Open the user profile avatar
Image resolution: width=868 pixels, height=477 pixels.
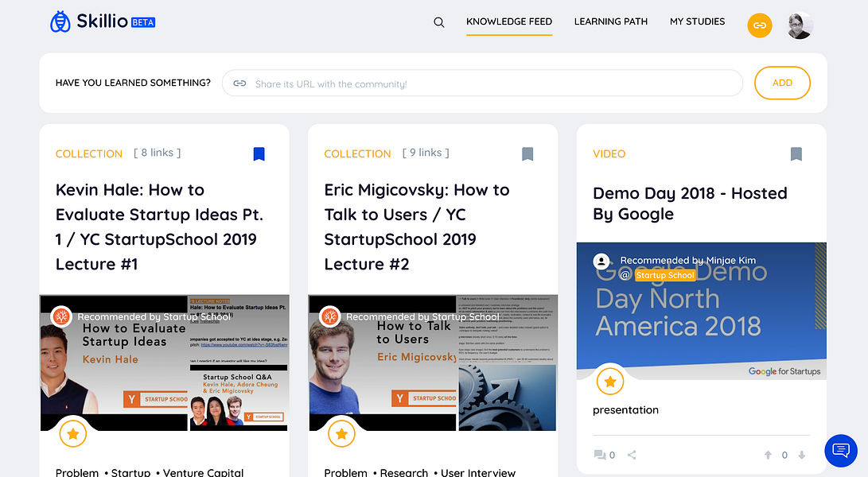800,25
